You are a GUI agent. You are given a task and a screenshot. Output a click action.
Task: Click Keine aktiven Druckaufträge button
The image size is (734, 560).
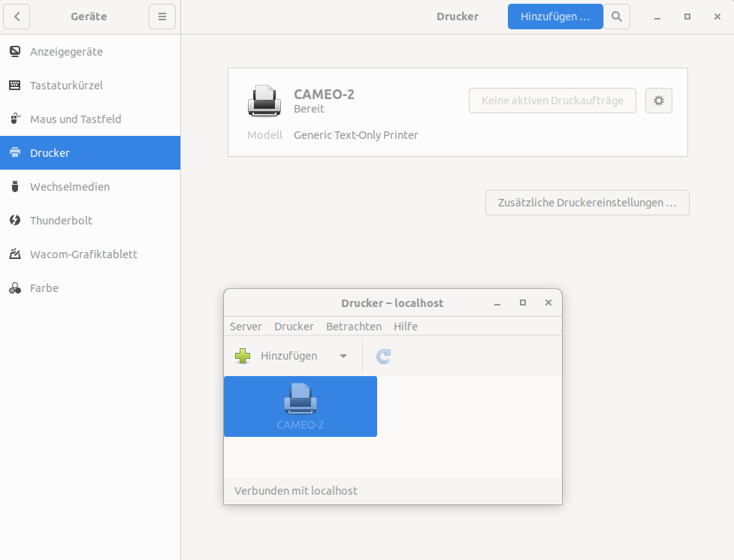click(x=552, y=101)
